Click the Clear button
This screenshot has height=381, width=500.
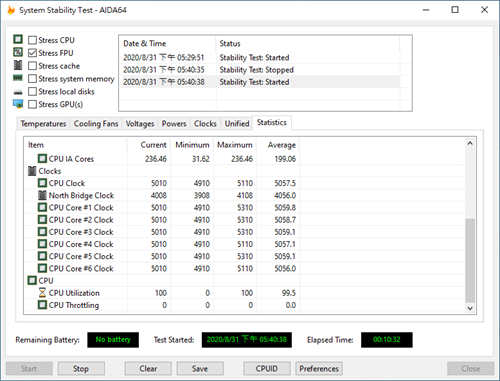tap(148, 369)
